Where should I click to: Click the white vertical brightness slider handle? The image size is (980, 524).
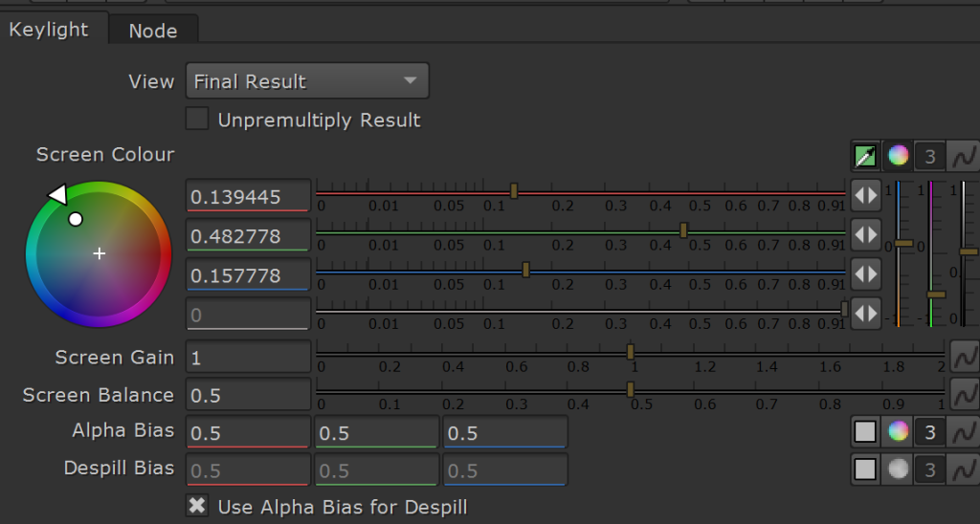(x=969, y=251)
